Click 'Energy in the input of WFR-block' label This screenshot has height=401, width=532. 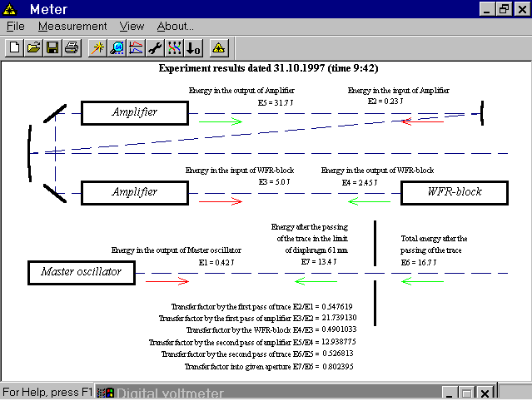coord(240,171)
